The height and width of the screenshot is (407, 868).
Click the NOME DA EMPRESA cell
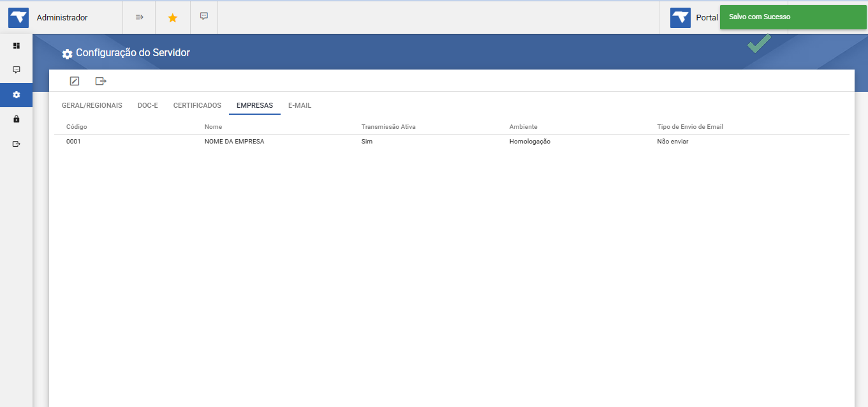pyautogui.click(x=234, y=142)
